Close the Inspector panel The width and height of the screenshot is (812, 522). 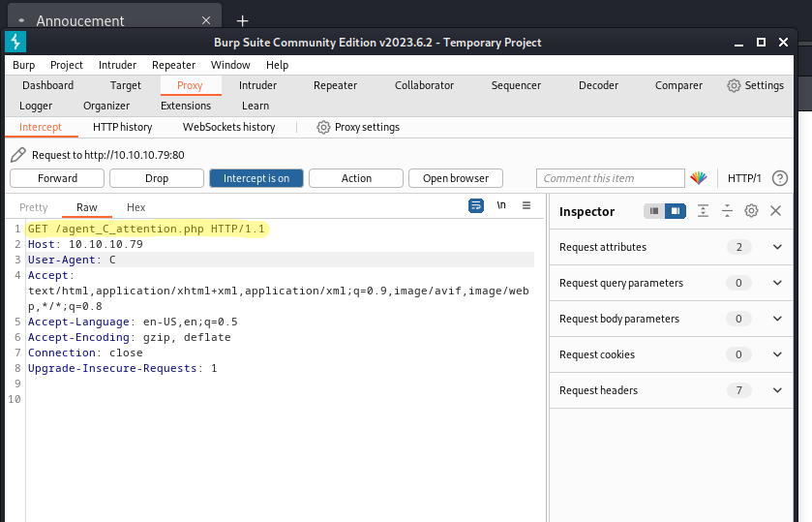[775, 211]
